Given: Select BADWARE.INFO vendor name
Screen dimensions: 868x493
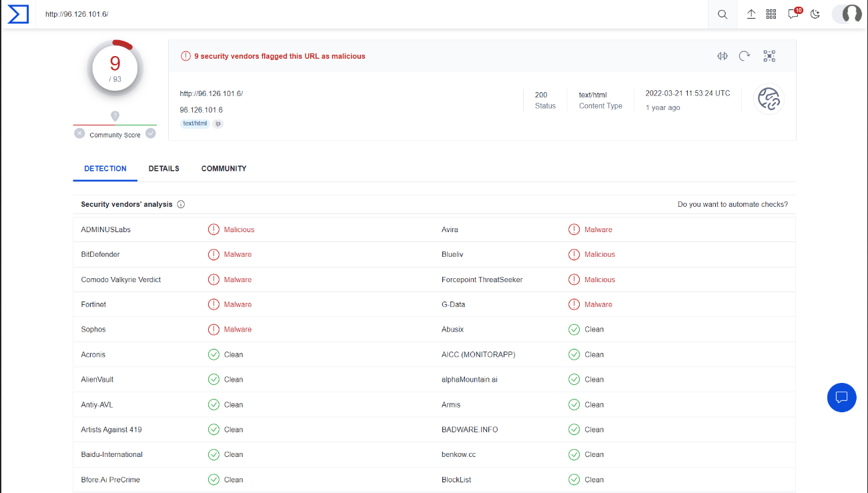Looking at the screenshot, I should pyautogui.click(x=470, y=430).
